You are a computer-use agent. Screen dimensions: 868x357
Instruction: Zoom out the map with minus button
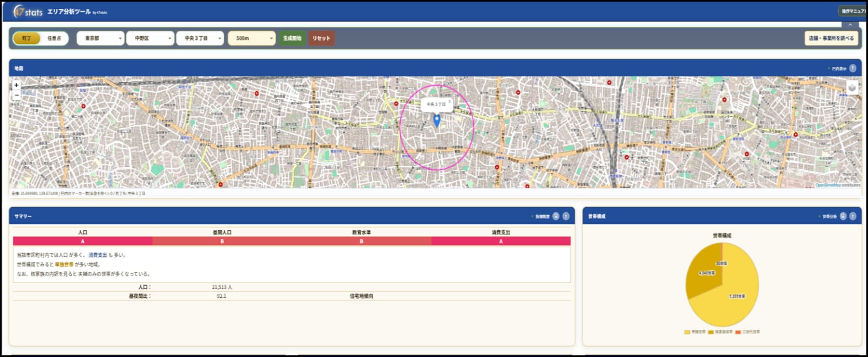(x=17, y=95)
